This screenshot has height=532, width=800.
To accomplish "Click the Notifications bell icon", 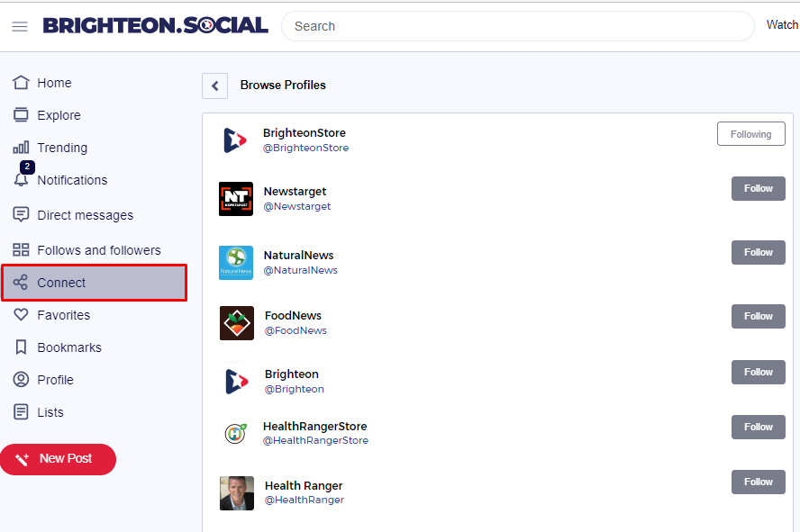I will click(x=21, y=180).
